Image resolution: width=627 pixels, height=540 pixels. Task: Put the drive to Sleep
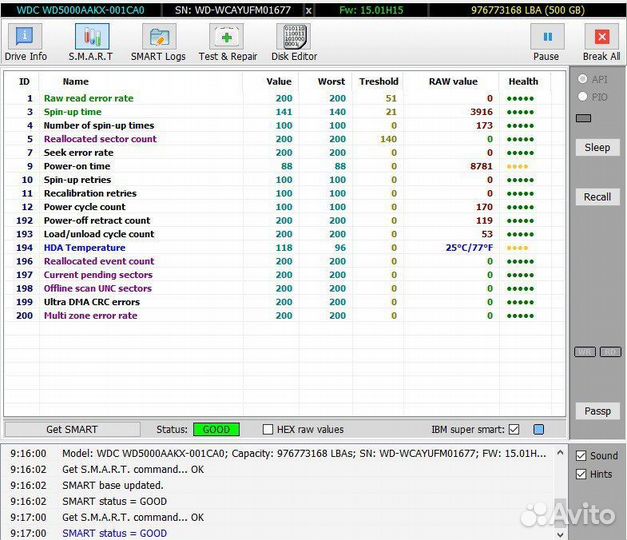[x=597, y=147]
